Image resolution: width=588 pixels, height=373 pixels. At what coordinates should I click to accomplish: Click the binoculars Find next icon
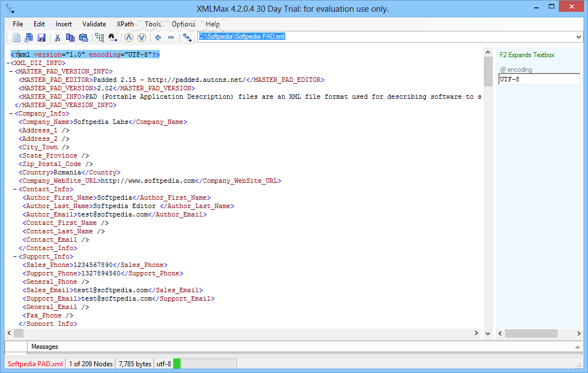pyautogui.click(x=113, y=38)
